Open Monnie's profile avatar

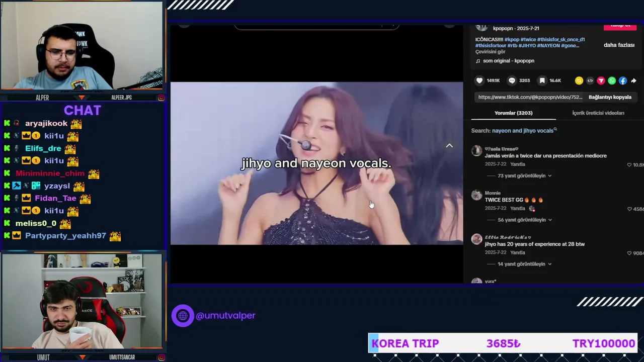click(476, 195)
